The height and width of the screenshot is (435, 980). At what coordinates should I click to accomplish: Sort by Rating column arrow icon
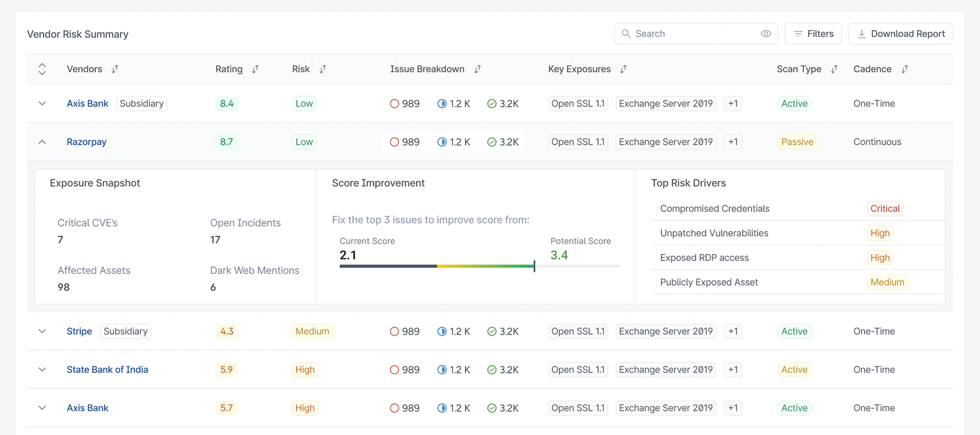255,69
